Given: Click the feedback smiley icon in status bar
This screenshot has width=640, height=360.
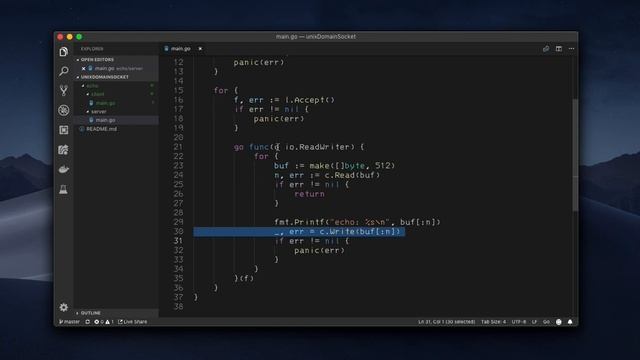Looking at the screenshot, I should coord(559,322).
